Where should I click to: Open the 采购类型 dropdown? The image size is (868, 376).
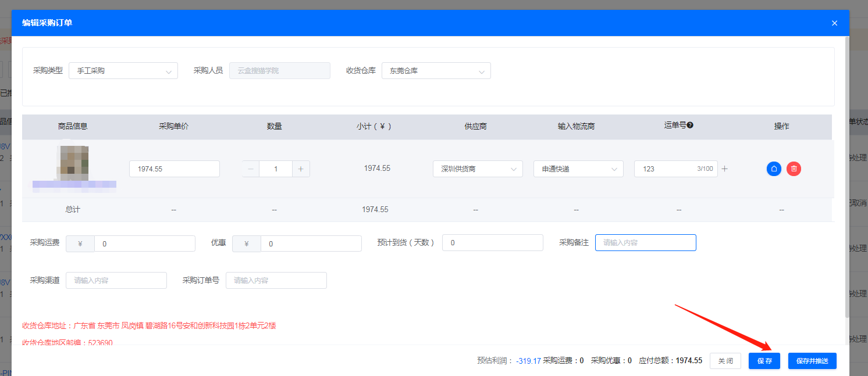pos(123,71)
